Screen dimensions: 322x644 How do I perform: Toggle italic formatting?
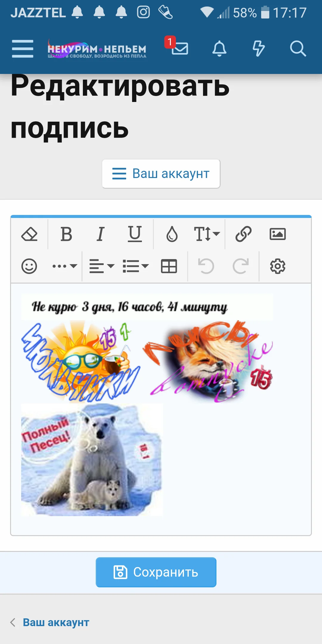tap(100, 234)
